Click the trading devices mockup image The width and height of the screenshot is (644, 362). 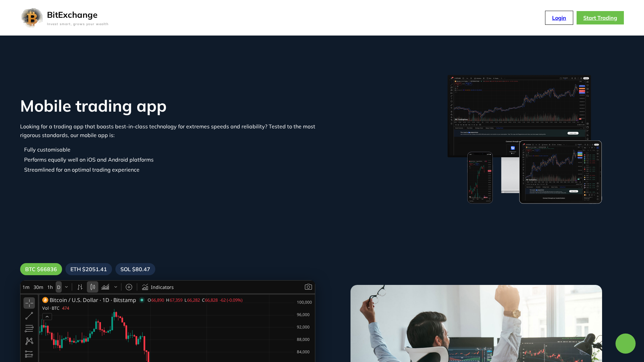pyautogui.click(x=525, y=139)
